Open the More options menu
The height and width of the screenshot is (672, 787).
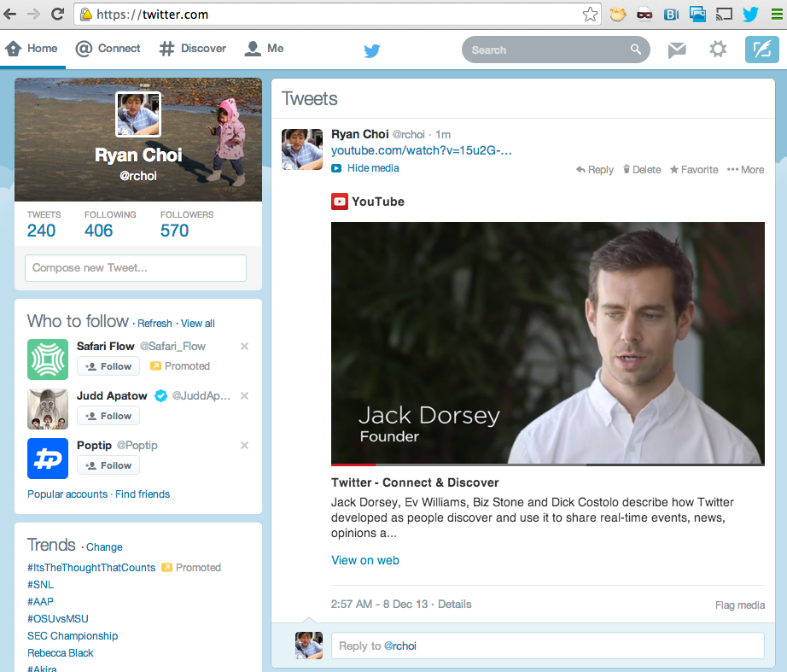click(x=746, y=170)
